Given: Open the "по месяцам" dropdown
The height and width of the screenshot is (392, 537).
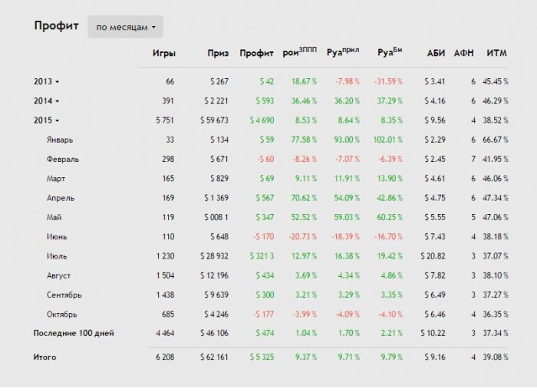Looking at the screenshot, I should (x=126, y=27).
